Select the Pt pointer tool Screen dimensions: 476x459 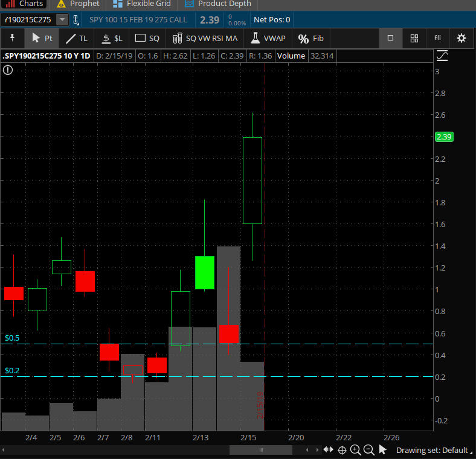42,38
